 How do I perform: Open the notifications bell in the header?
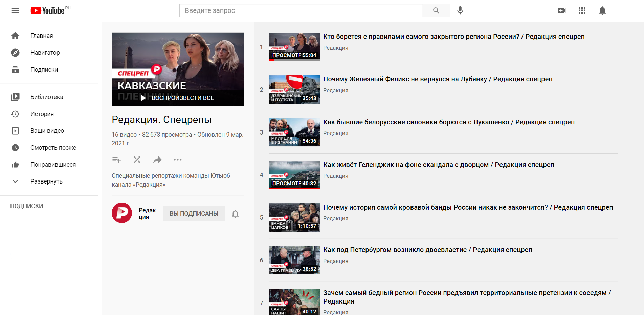[602, 10]
